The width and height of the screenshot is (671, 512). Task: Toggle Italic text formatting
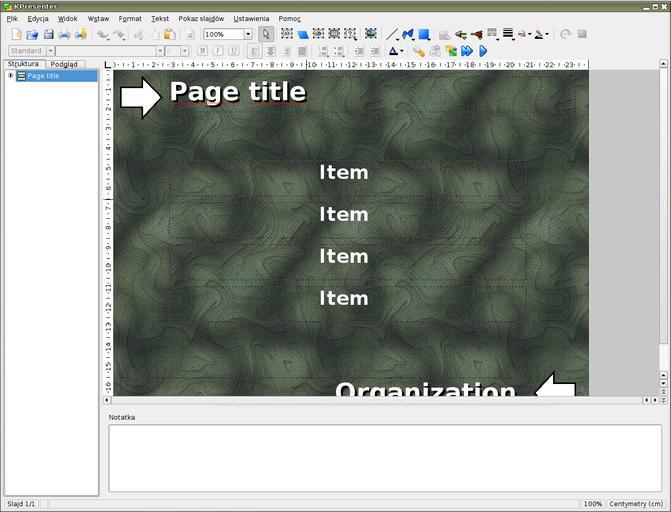tap(218, 50)
